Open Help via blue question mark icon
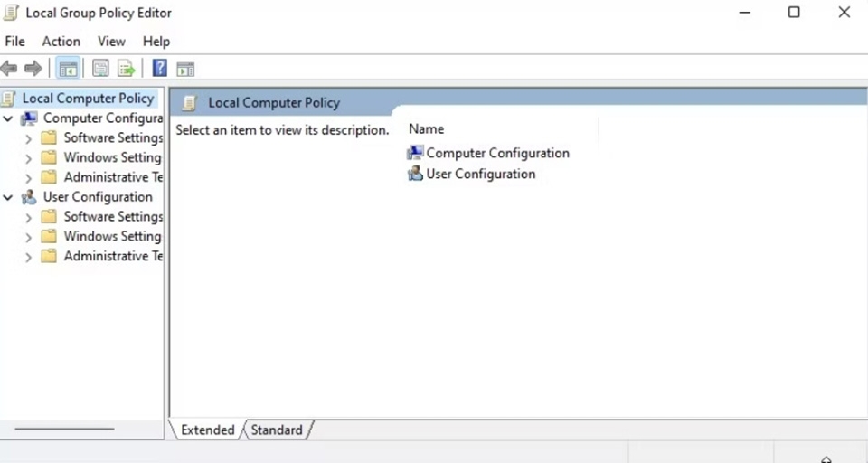The width and height of the screenshot is (868, 463). [160, 68]
